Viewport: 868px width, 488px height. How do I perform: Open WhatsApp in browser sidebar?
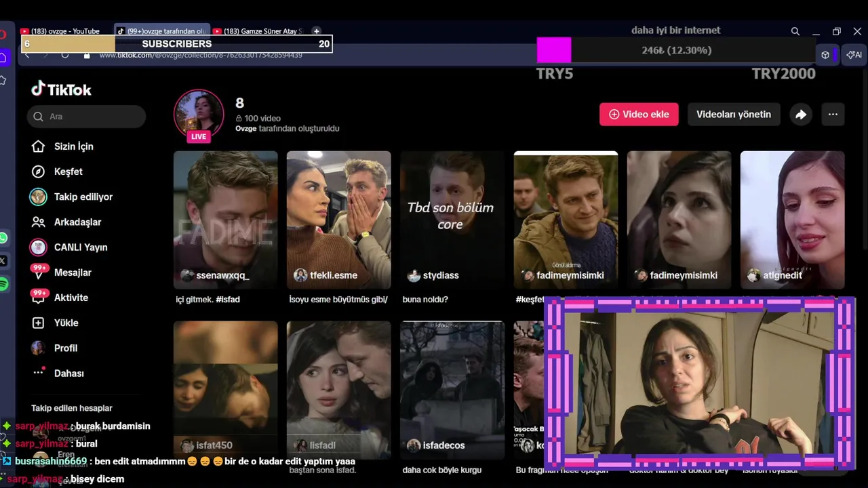(3, 238)
